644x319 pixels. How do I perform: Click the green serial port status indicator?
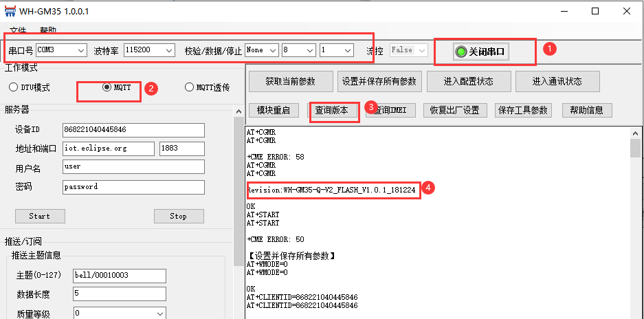click(461, 52)
